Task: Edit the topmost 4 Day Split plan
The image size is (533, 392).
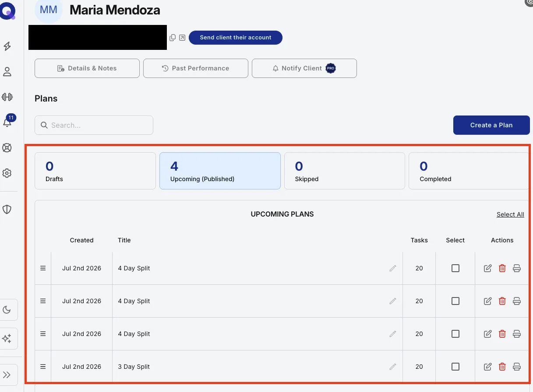Action: pos(487,268)
